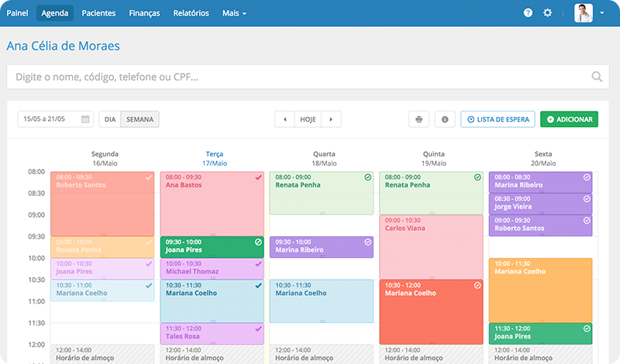The image size is (620, 364).
Task: Click the help question mark icon
Action: click(528, 13)
